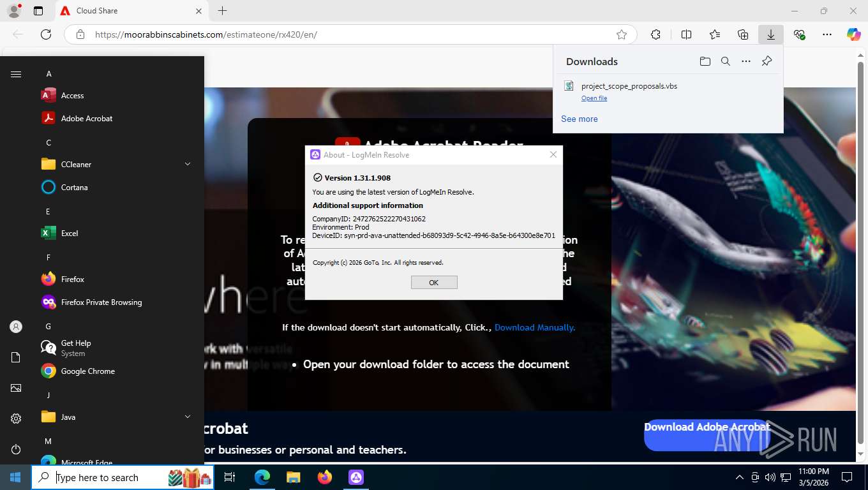View site information lock icon
Viewport: 868px width, 490px height.
point(80,34)
